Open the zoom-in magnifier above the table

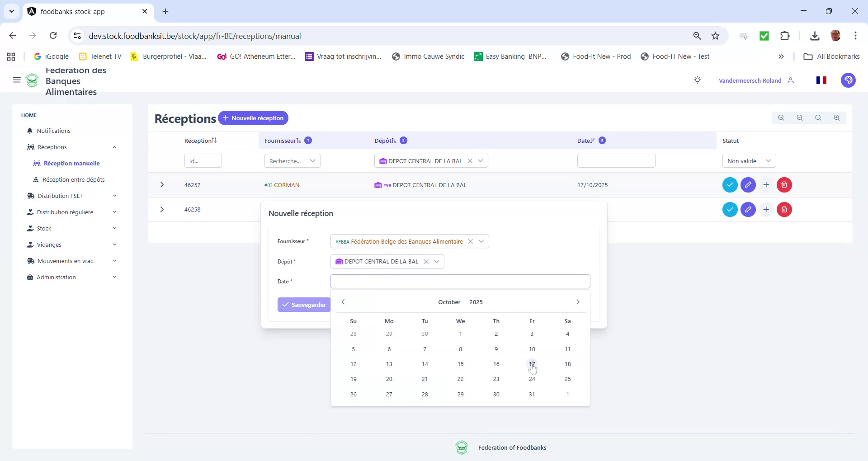(836, 118)
